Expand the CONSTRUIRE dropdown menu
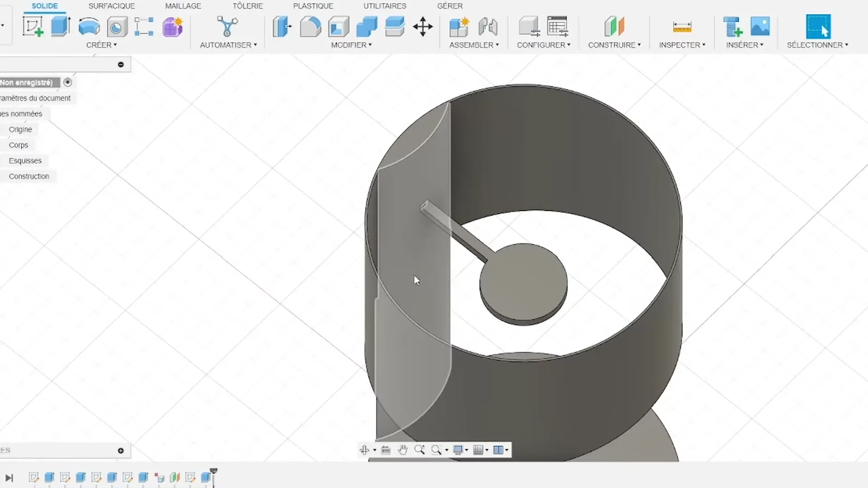868x488 pixels. pos(614,45)
